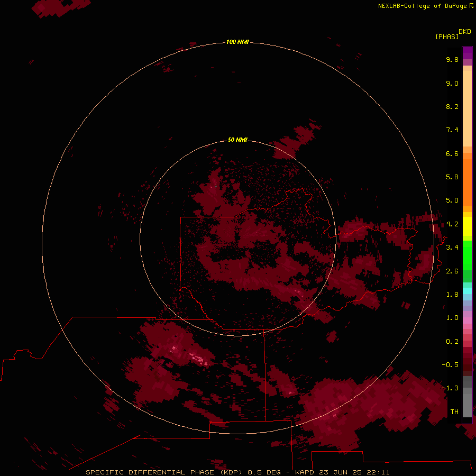The height and width of the screenshot is (476, 476).
Task: Click the TH threshold label on legend
Action: pos(454,411)
